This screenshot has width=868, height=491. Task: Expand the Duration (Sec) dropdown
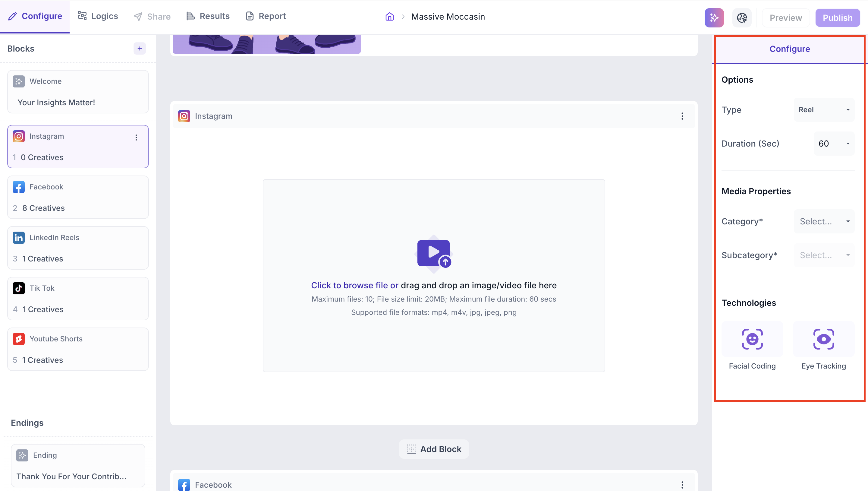(x=834, y=144)
